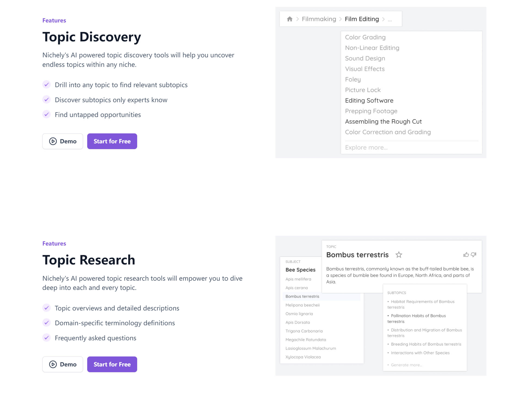Open Xylocopa Violacea entry
Screen dimensions: 532x393
point(303,357)
